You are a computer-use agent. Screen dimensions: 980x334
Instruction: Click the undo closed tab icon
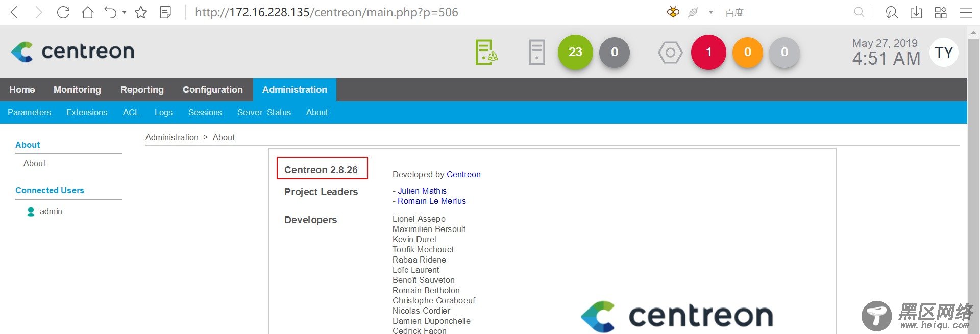coord(110,12)
